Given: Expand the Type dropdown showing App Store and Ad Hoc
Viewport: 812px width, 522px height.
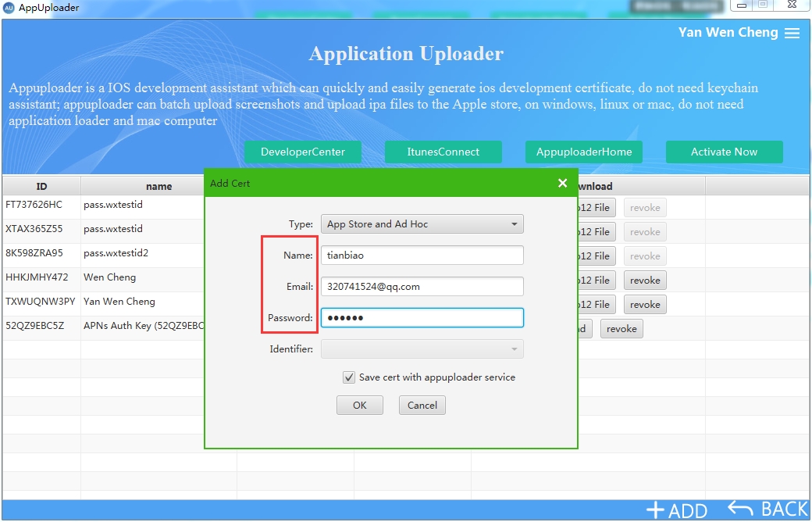Looking at the screenshot, I should [422, 224].
